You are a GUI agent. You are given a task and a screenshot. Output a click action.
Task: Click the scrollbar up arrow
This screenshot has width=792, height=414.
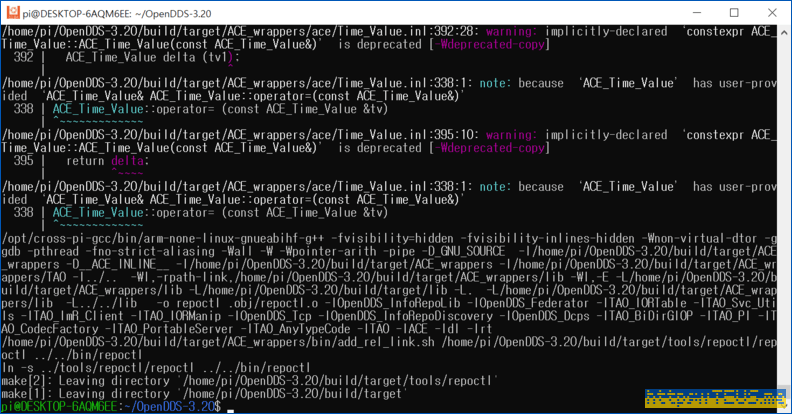pos(783,31)
